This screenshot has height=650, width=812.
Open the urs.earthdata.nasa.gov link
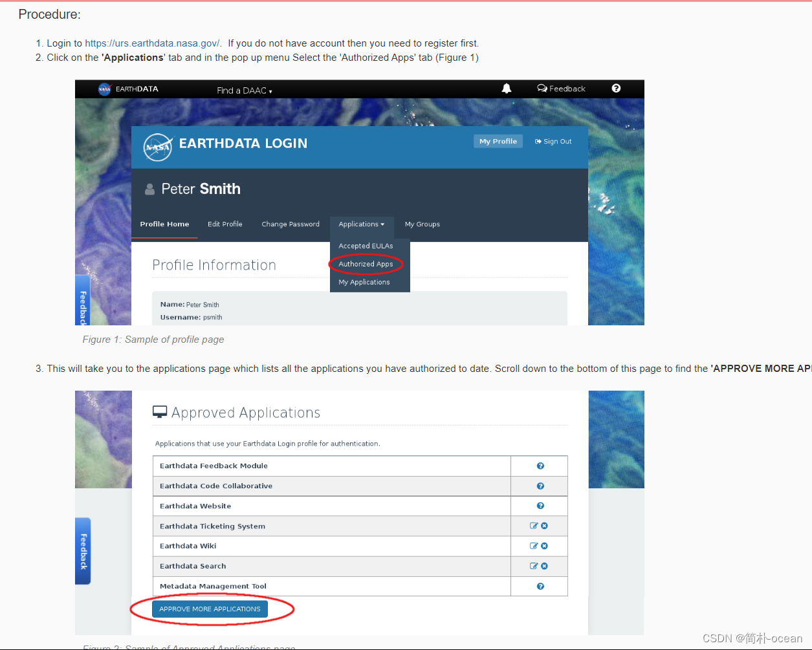153,43
